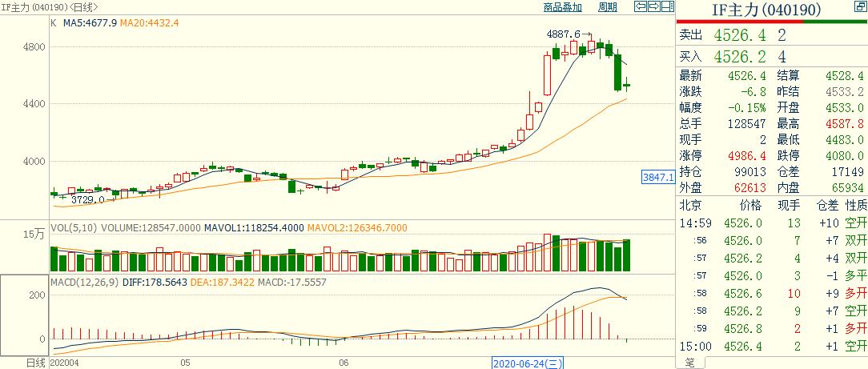This screenshot has width=868, height=369.
Task: Select the MACD(12,26,9) indicator title
Action: click(85, 282)
